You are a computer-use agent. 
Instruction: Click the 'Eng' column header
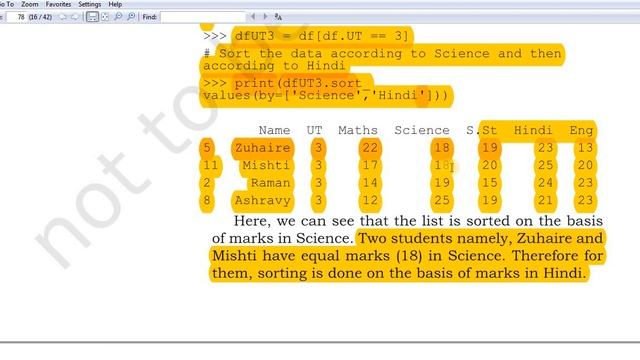click(x=581, y=130)
